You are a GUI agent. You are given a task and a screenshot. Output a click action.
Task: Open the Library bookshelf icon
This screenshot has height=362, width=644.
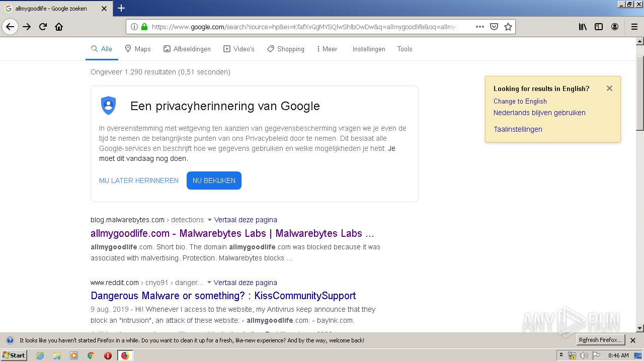point(583,27)
